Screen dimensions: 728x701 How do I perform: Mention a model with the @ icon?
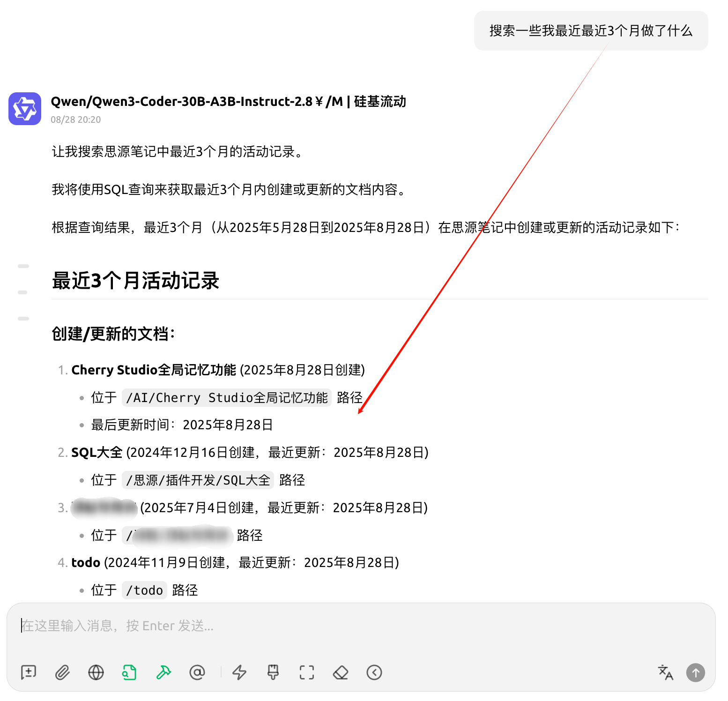coord(197,672)
